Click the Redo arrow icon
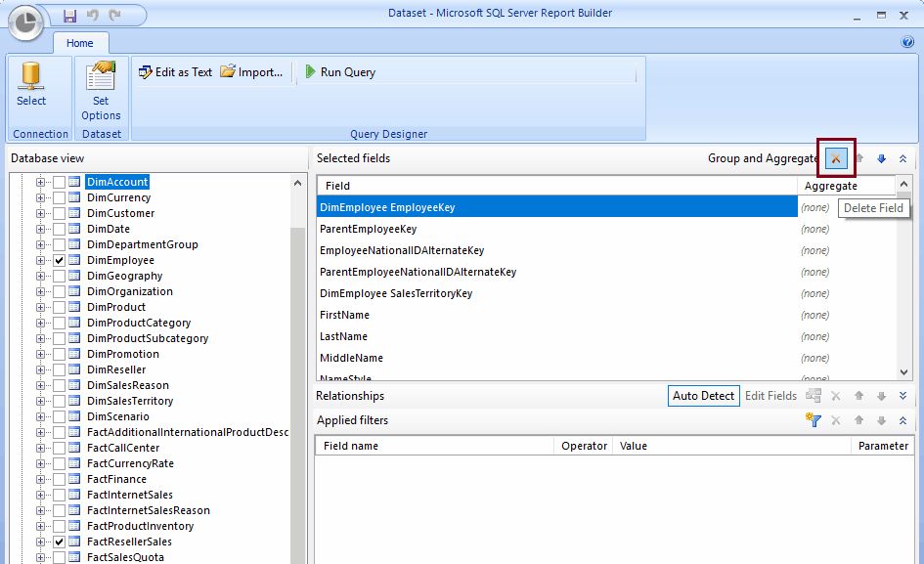The image size is (924, 564). [x=115, y=16]
